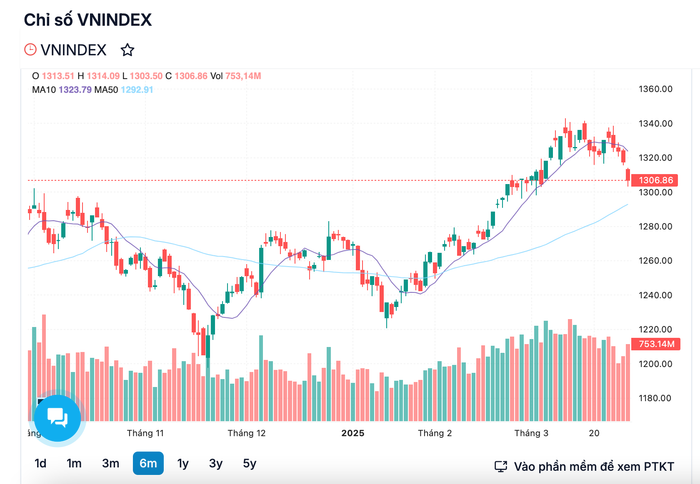Click the monitor icon next to PTKT link

501,467
